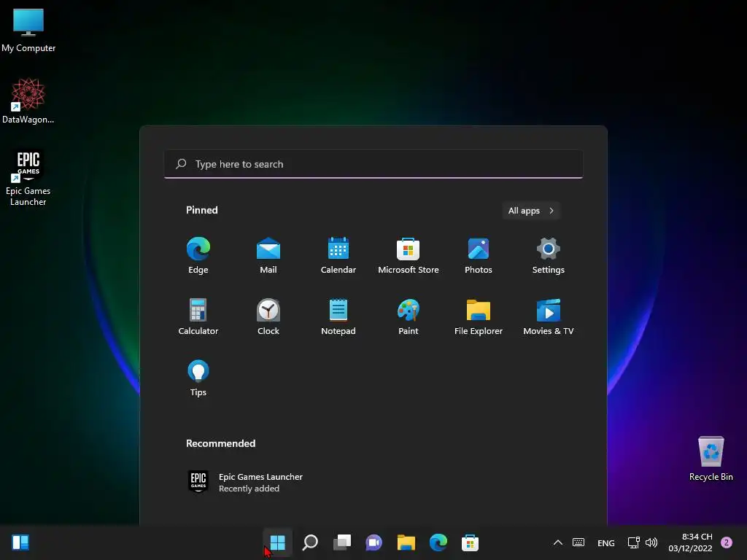Launch the Photos app
Image resolution: width=747 pixels, height=560 pixels.
coord(479,255)
